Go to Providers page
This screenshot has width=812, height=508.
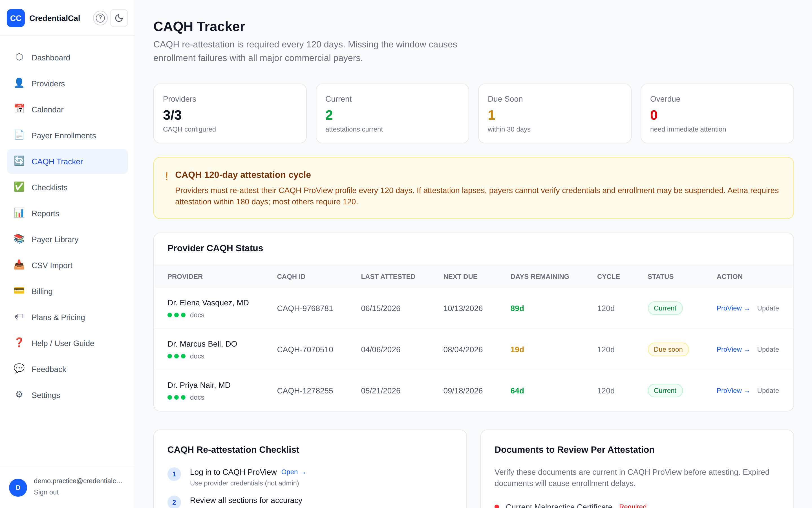[67, 83]
